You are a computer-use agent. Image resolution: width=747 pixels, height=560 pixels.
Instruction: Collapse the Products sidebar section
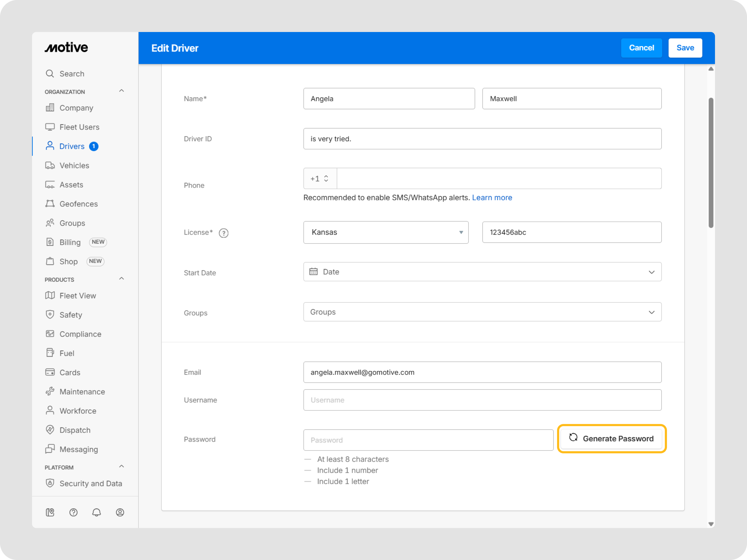pyautogui.click(x=122, y=279)
